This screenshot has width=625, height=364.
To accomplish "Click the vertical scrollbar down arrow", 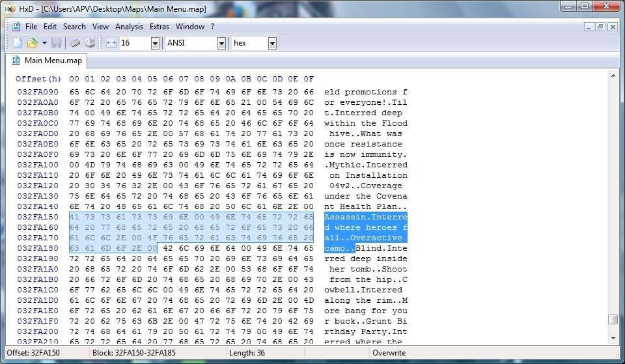I will [x=613, y=337].
